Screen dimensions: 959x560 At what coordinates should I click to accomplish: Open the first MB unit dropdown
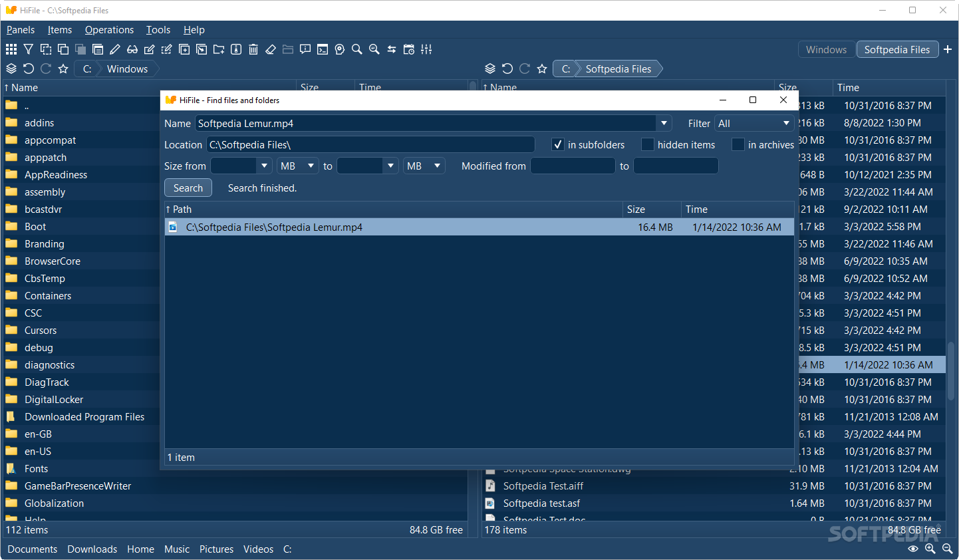click(297, 166)
